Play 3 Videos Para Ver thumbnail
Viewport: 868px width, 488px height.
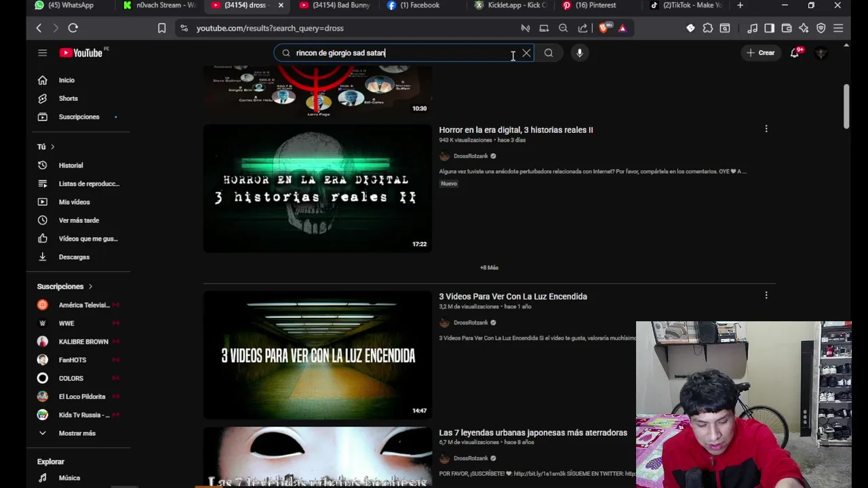[317, 355]
